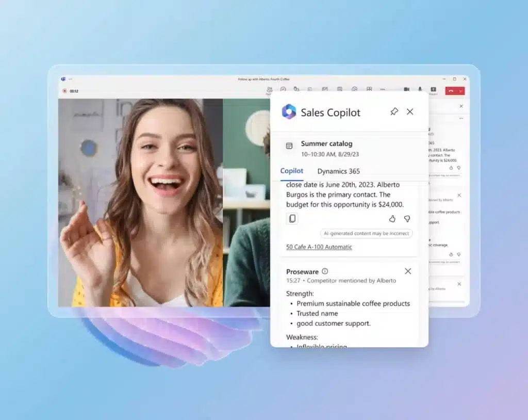
Task: Close the Sales Copilot panel
Action: pyautogui.click(x=410, y=111)
